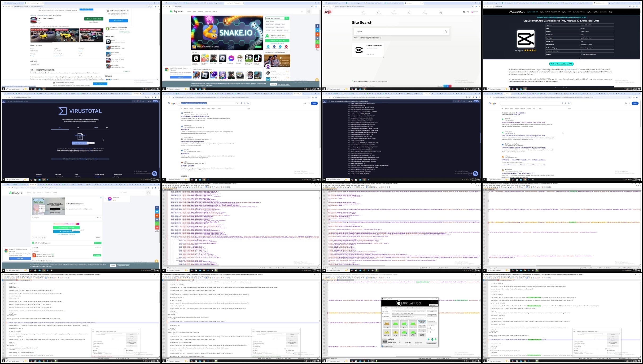Image resolution: width=643 pixels, height=364 pixels.
Task: Select the Extended search mode radio beside green highlighted code
Action: coord(575,352)
